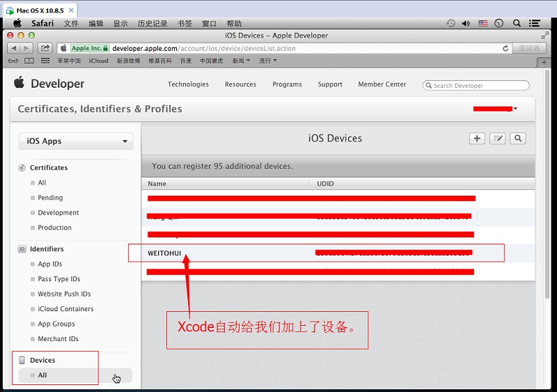The image size is (557, 392).
Task: Open the 编辑 menu
Action: (x=96, y=24)
